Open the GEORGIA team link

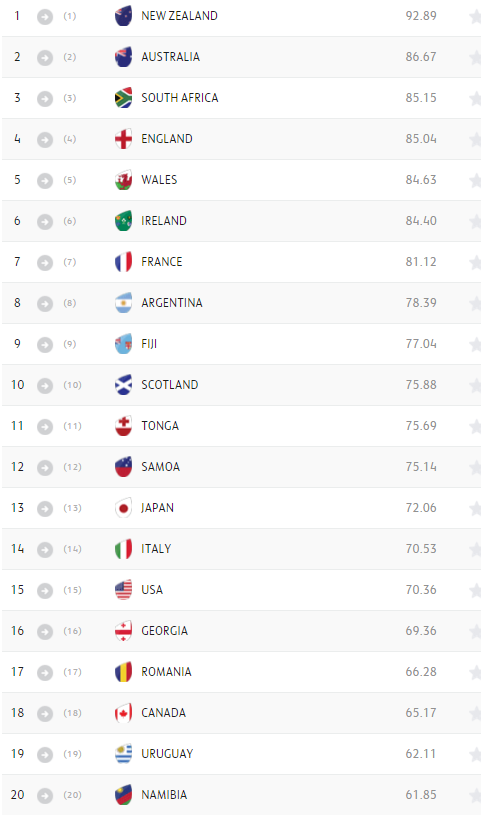(x=164, y=631)
